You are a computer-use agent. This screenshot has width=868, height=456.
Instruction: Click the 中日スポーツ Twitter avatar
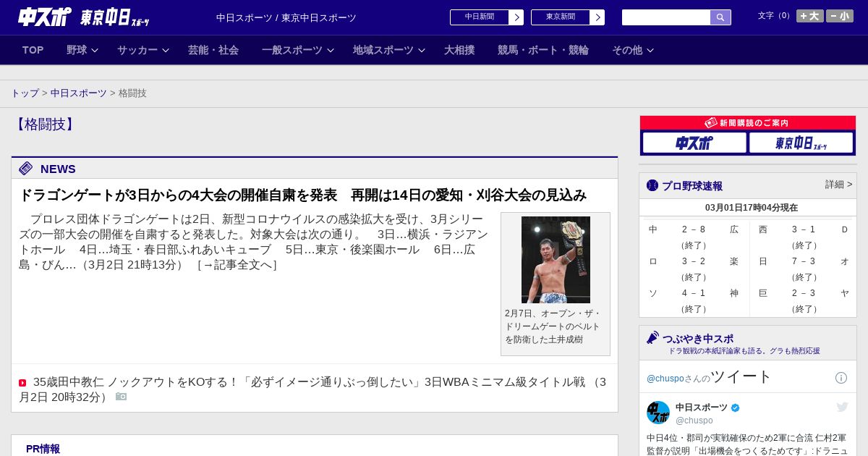[658, 413]
